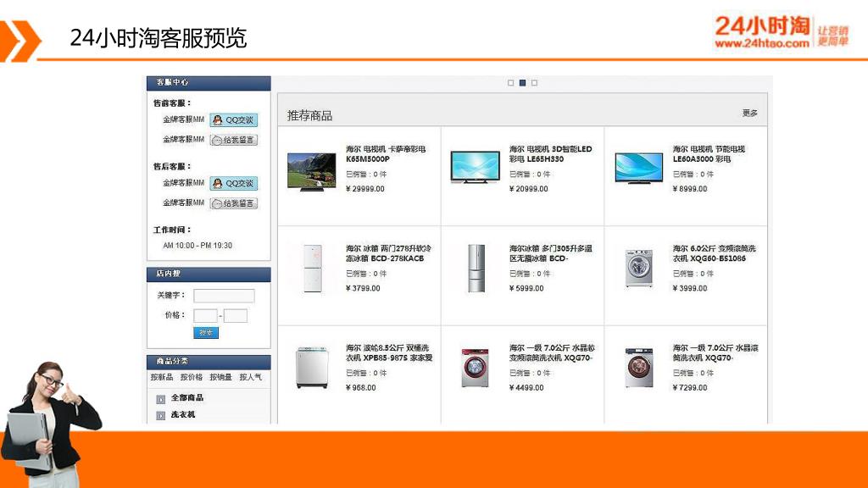Click price ¥ 3999.00
This screenshot has height=488, width=868.
(690, 288)
